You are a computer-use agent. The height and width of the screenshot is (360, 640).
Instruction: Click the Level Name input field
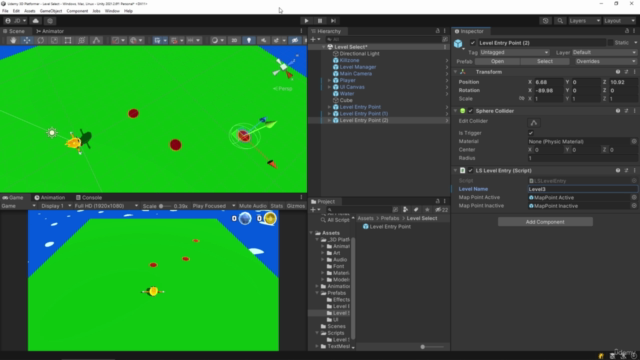click(582, 189)
